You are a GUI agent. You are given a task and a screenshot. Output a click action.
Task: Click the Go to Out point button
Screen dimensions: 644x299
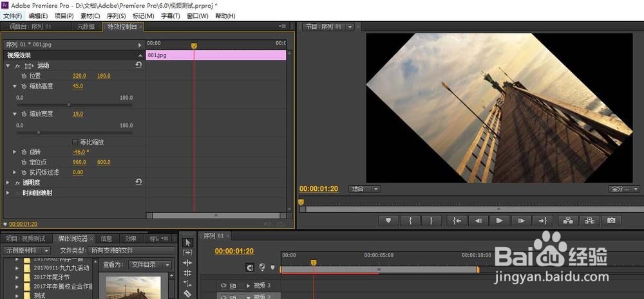pyautogui.click(x=543, y=221)
